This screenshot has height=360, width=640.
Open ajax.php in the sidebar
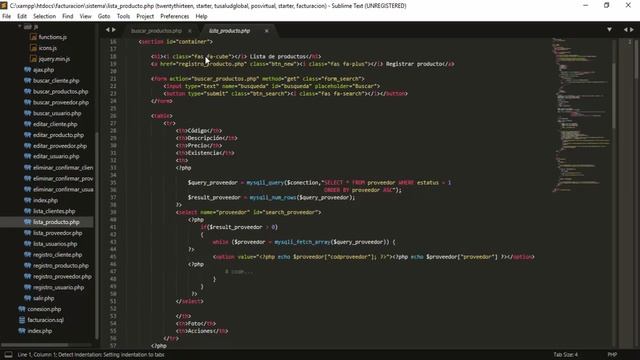point(43,70)
